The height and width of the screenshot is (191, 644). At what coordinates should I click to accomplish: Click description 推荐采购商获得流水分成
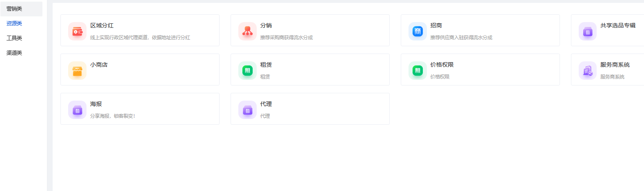coord(286,38)
